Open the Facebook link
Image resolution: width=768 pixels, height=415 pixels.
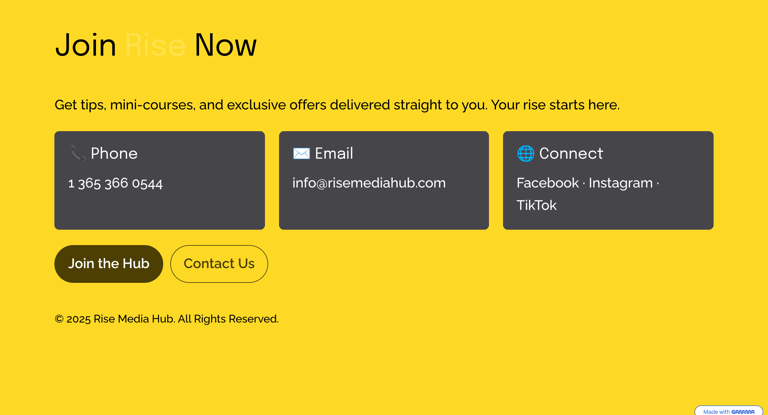(548, 183)
